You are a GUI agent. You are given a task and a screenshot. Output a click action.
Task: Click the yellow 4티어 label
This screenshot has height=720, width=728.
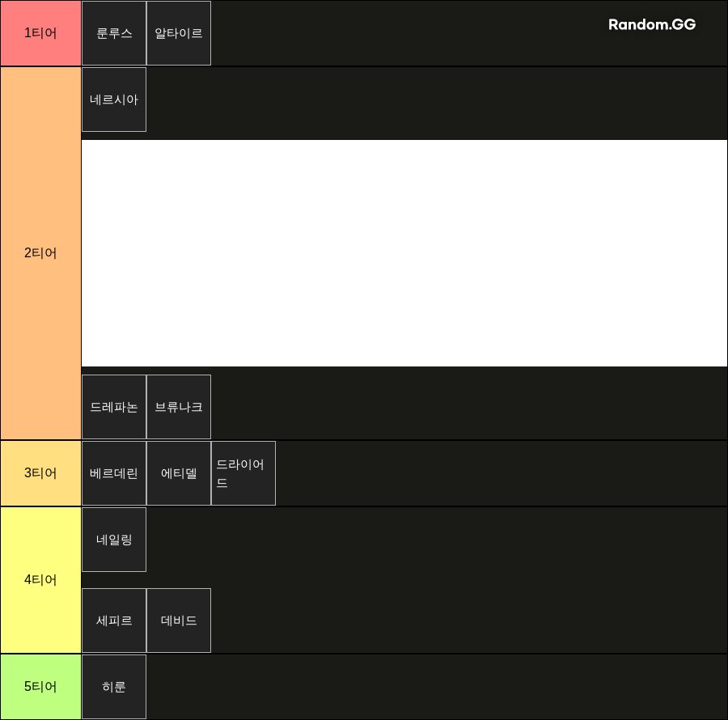tap(40, 580)
